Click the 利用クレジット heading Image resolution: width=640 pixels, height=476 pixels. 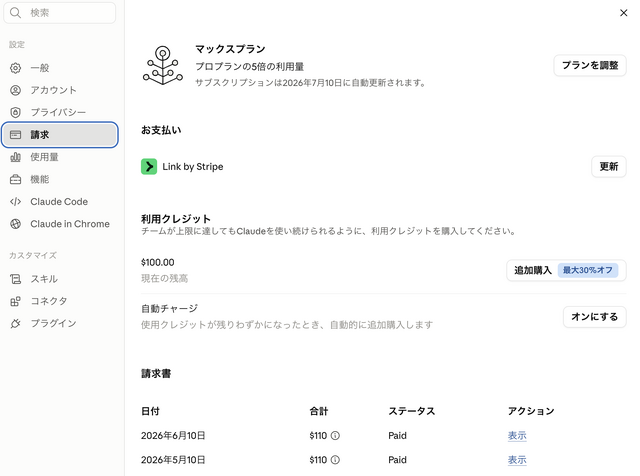[176, 219]
